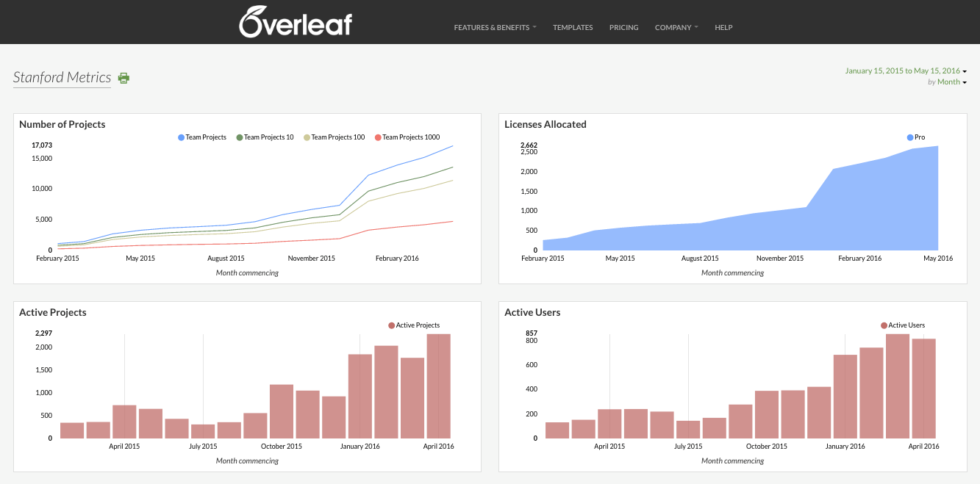Toggle the Active Projects legend entry
This screenshot has height=484, width=980.
[x=414, y=325]
